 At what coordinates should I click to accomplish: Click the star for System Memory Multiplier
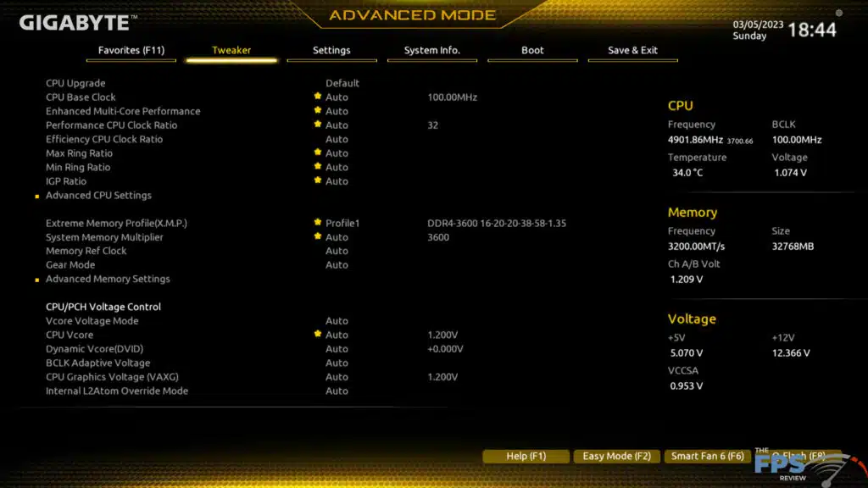pos(318,236)
